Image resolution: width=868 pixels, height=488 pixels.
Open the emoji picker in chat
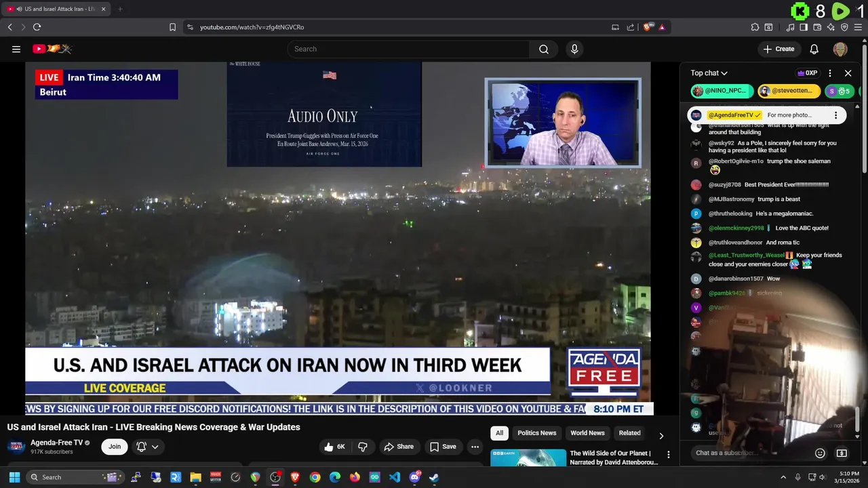pos(820,453)
